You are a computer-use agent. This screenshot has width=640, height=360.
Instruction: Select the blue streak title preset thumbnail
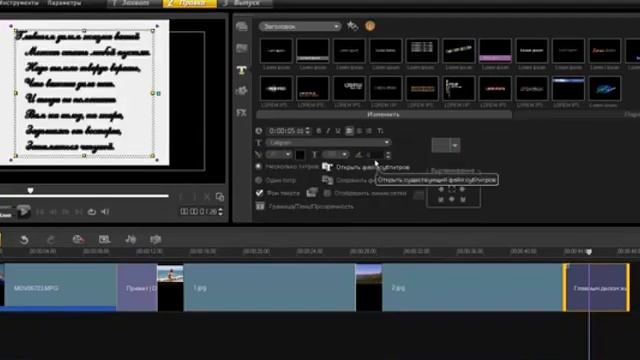point(568,88)
